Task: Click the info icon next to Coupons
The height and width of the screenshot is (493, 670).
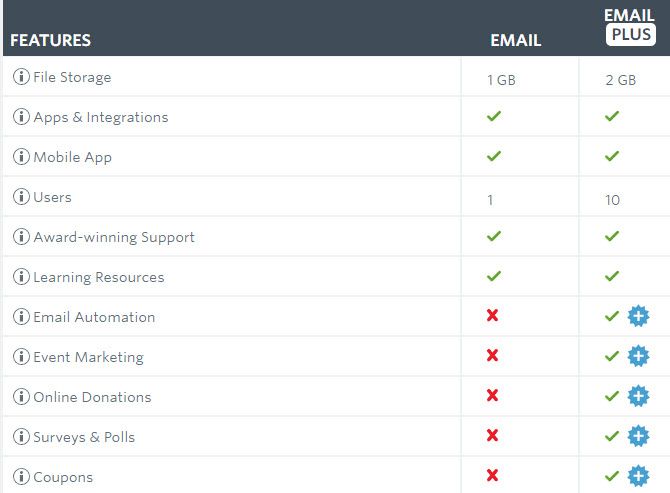Action: (x=21, y=477)
